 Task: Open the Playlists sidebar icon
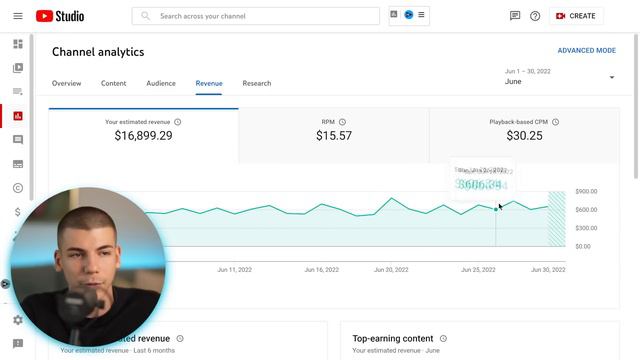[18, 91]
